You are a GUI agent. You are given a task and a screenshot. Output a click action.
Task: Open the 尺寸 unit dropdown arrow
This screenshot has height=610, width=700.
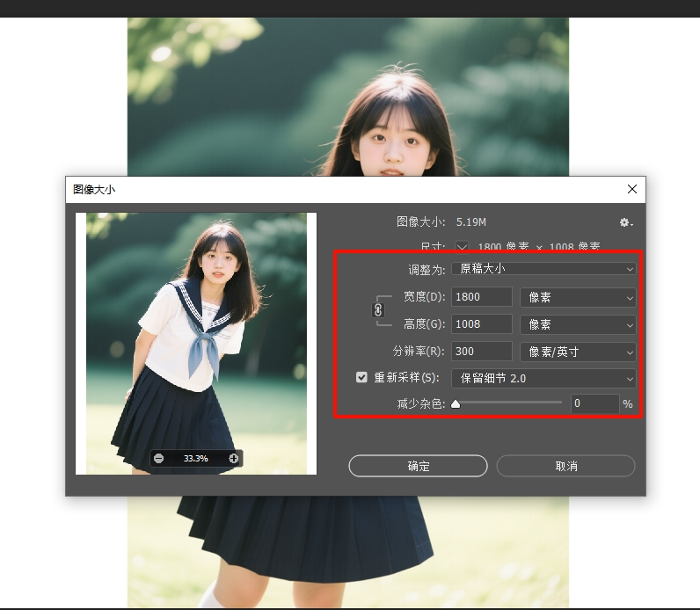tap(462, 246)
